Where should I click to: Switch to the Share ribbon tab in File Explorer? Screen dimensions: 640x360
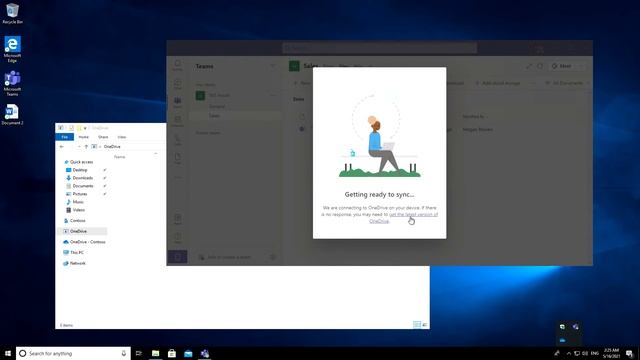click(103, 137)
